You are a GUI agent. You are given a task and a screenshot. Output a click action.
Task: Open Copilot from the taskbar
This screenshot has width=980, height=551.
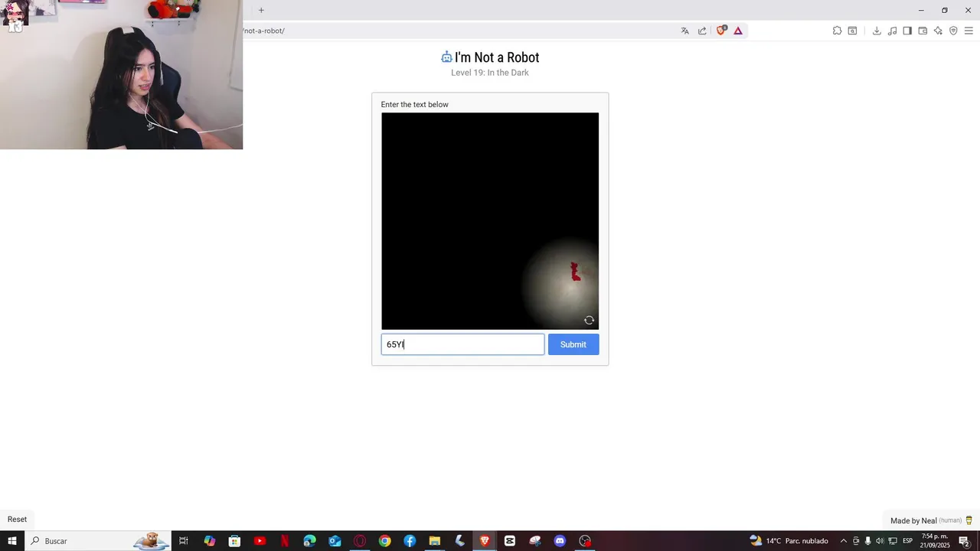(209, 541)
